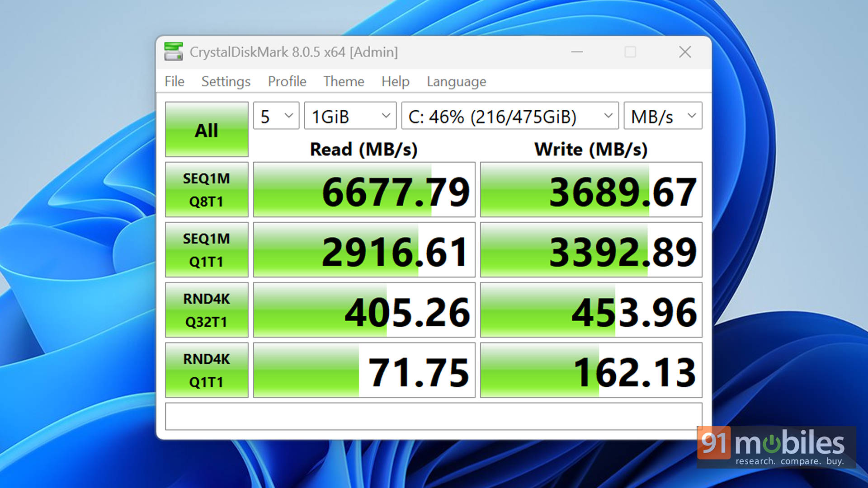Click the 405.26 read result
This screenshot has width=868, height=488.
[364, 310]
